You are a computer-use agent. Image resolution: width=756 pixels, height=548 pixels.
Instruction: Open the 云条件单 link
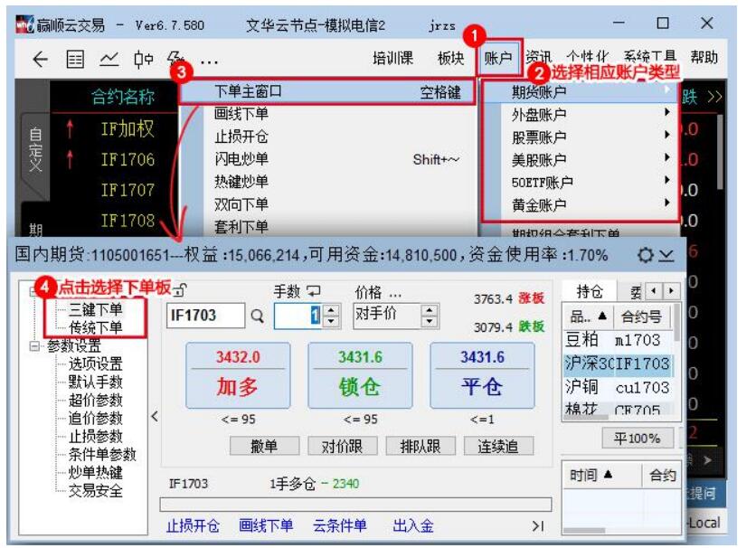[339, 525]
